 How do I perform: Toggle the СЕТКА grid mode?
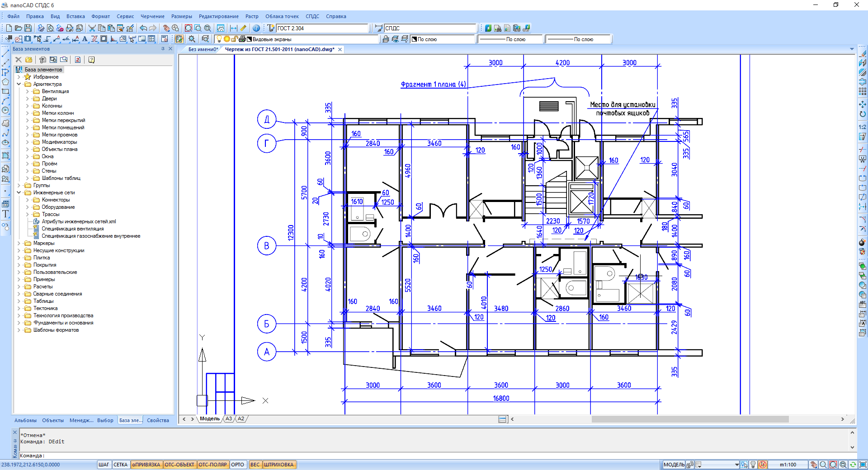tap(120, 465)
